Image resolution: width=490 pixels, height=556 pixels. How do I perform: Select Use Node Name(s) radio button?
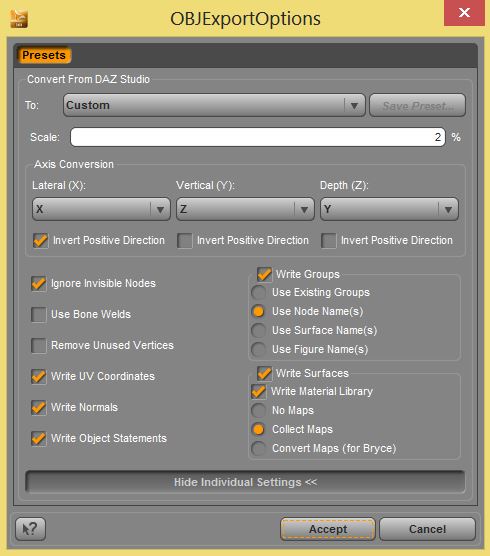point(258,311)
